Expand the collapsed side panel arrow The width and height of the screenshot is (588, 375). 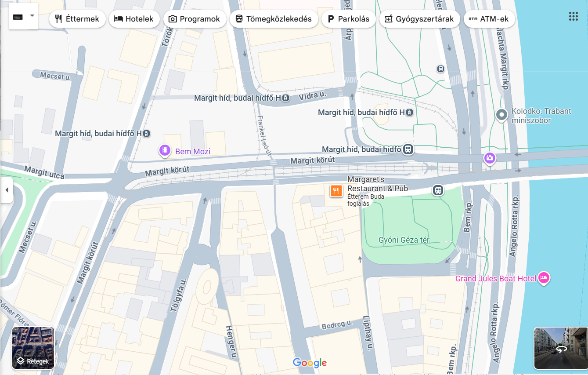(x=7, y=190)
